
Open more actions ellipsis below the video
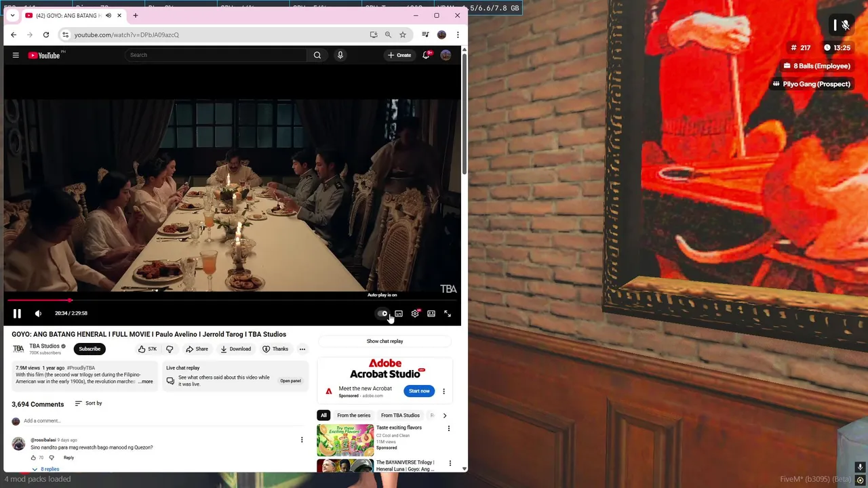[302, 349]
